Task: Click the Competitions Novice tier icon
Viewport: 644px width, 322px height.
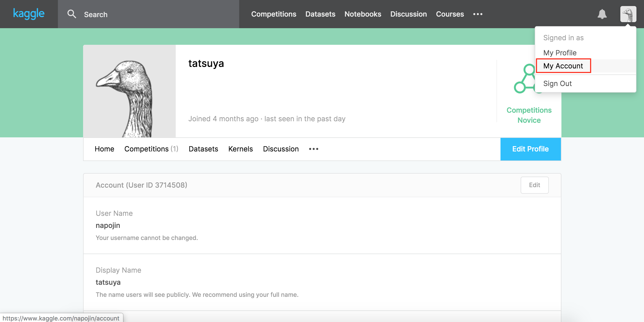Action: pyautogui.click(x=524, y=79)
